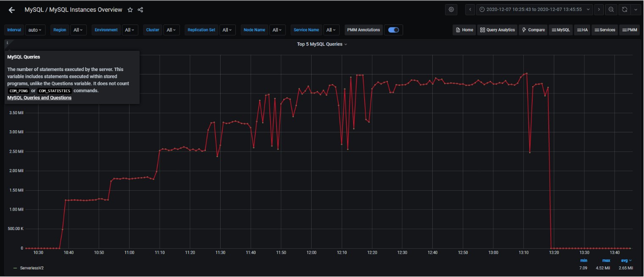Screen dimensions: 644x277
Task: Click ServerlessV2 legend color line
Action: click(15, 268)
